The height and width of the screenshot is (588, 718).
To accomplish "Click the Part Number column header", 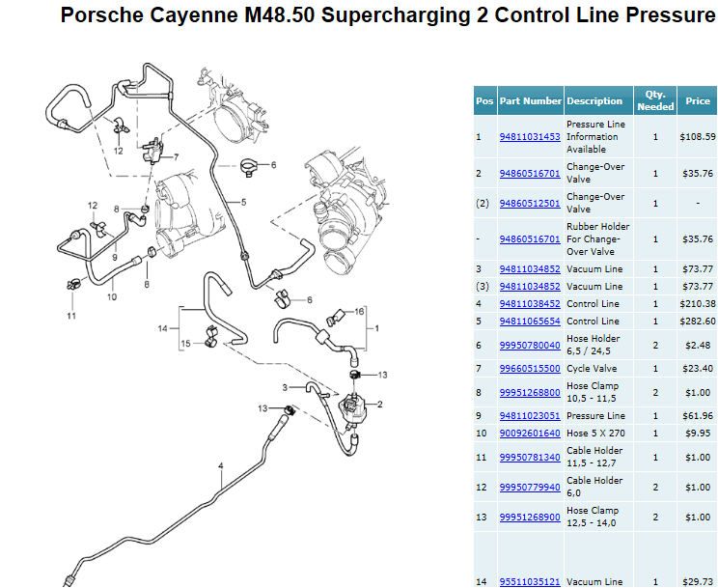I will (530, 100).
